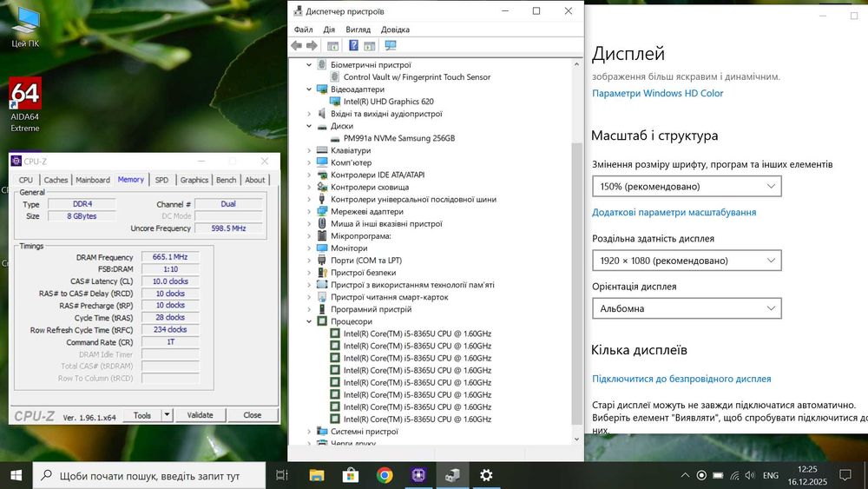The image size is (868, 489).
Task: Open the 'Цей ПК' desktop icon
Action: (25, 28)
